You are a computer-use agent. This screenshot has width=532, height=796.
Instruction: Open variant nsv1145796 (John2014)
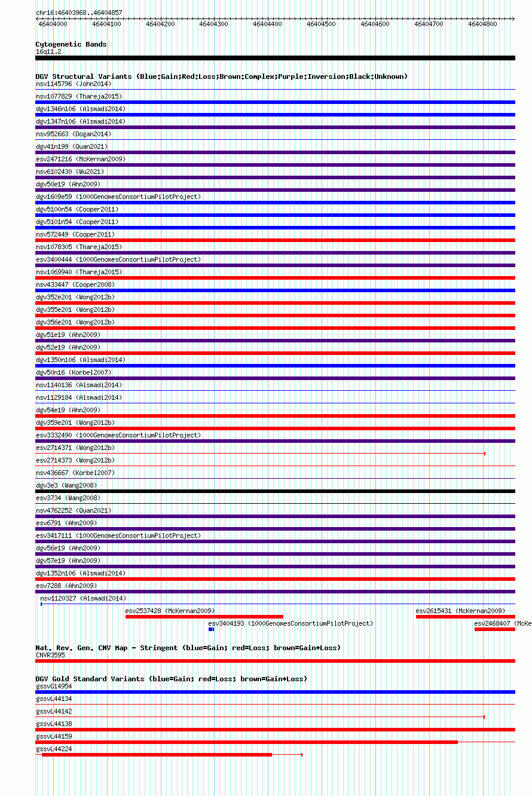tap(74, 84)
